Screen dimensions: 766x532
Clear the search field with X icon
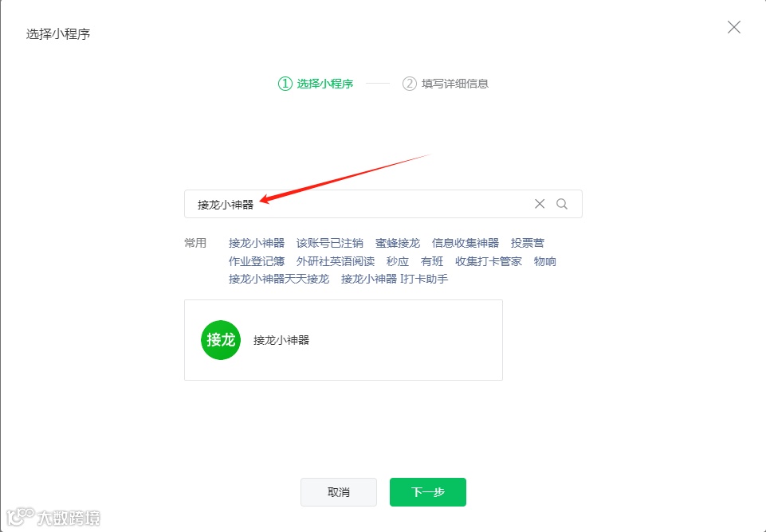tap(540, 204)
